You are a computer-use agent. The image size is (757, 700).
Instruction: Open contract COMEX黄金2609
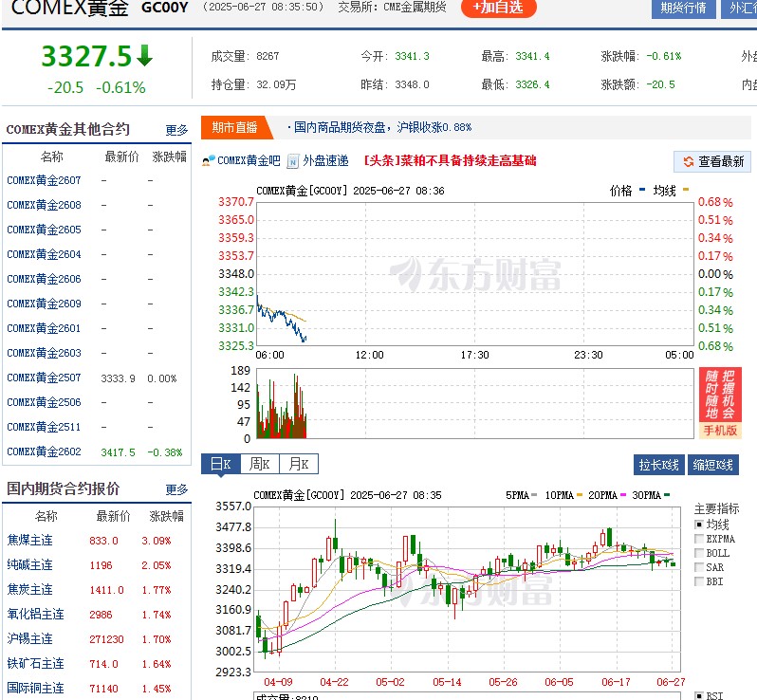click(x=44, y=304)
